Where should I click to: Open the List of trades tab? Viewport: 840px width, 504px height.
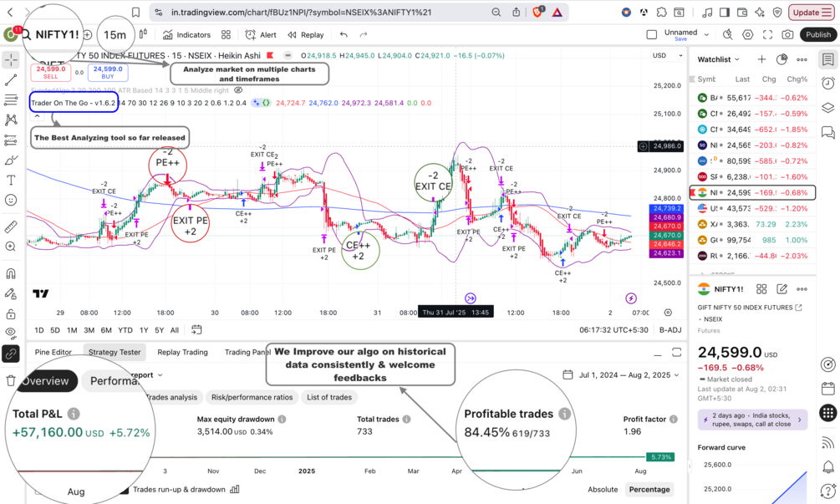click(329, 397)
